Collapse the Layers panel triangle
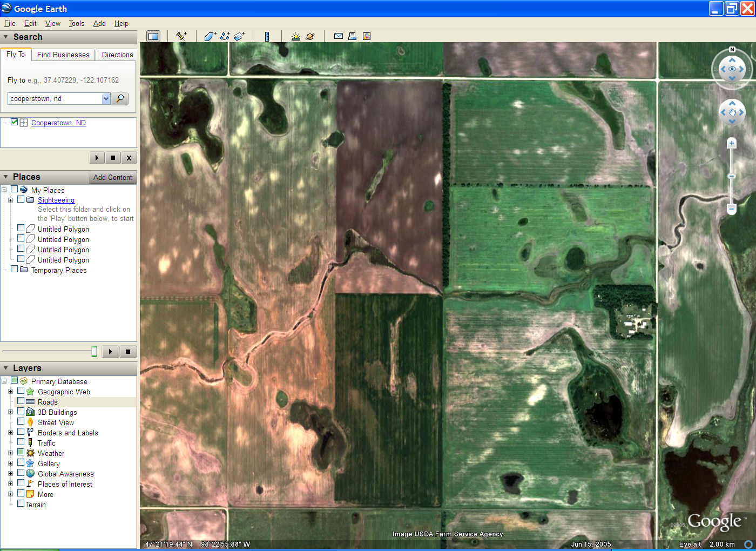The width and height of the screenshot is (756, 551). [x=6, y=368]
